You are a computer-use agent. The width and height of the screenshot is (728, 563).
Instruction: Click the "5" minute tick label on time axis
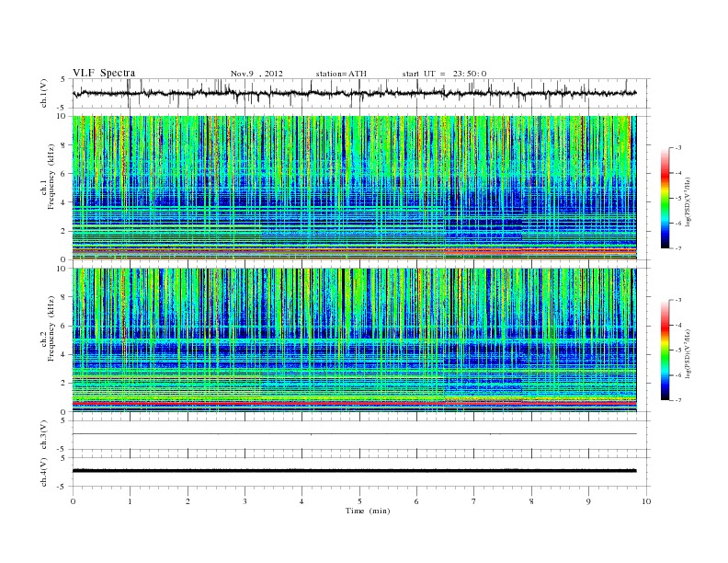[x=359, y=501]
